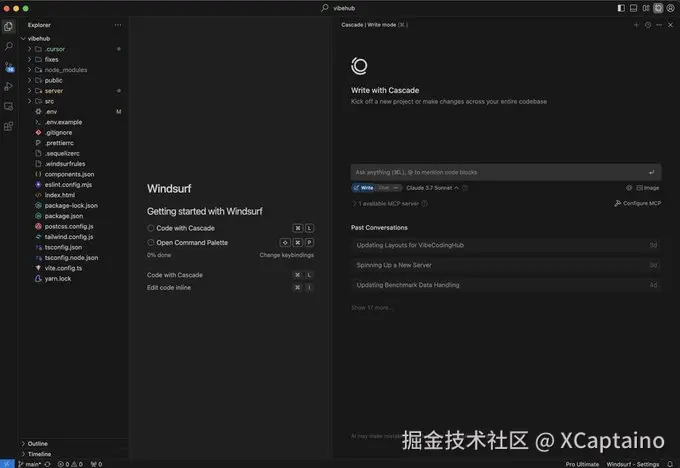Attach an image using the Image button
The image size is (680, 468).
coord(647,188)
